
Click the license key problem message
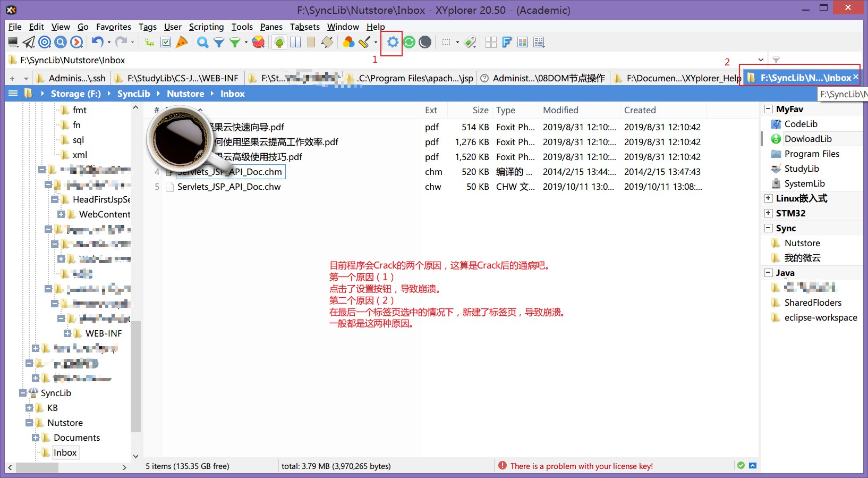581,466
